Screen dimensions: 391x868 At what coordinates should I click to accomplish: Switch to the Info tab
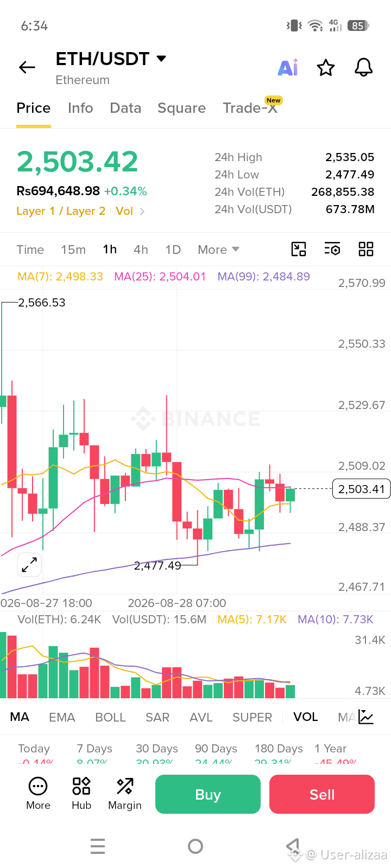point(80,108)
